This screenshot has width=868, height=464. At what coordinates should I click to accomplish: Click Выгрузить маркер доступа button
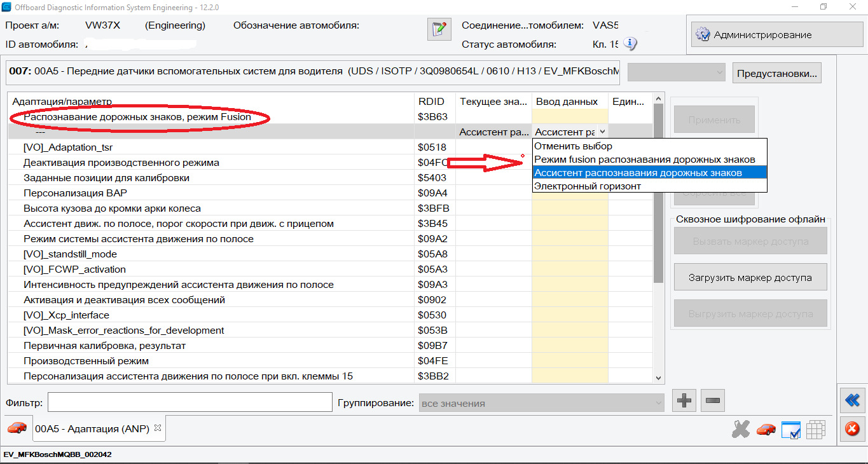(750, 313)
